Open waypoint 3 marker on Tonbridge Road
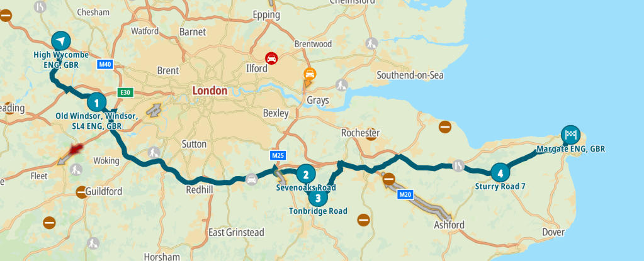 tap(317, 199)
